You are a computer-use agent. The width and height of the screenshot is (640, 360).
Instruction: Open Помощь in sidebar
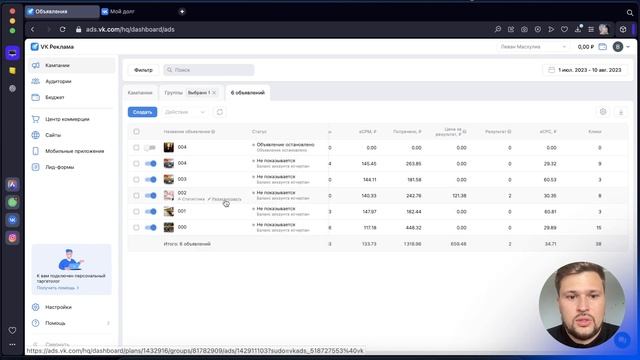tap(55, 323)
